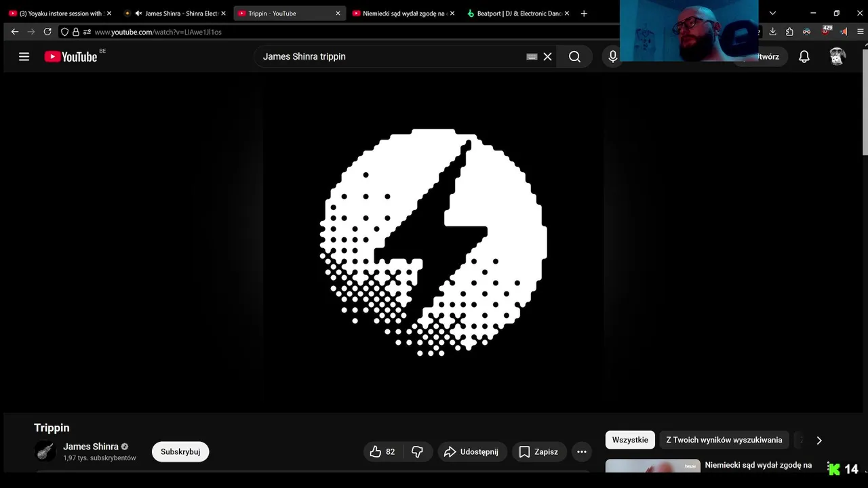Close the Niemiecki sąd tab
Viewport: 868px width, 488px height.
[452, 14]
